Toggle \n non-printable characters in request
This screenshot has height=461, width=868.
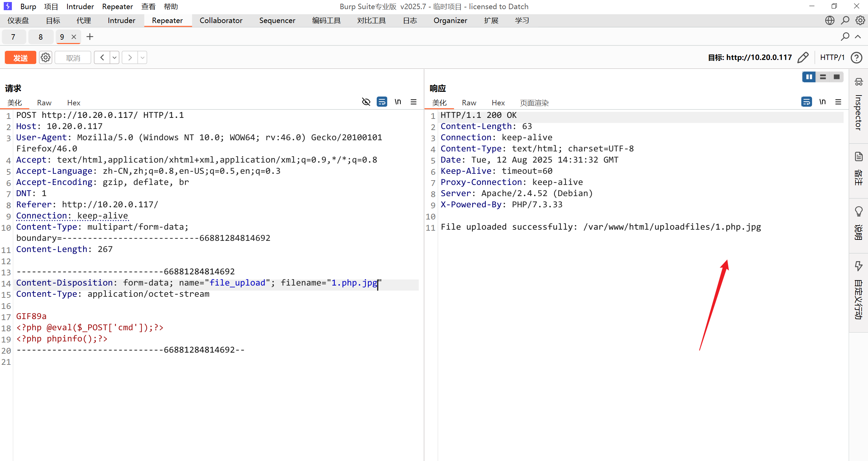click(398, 102)
